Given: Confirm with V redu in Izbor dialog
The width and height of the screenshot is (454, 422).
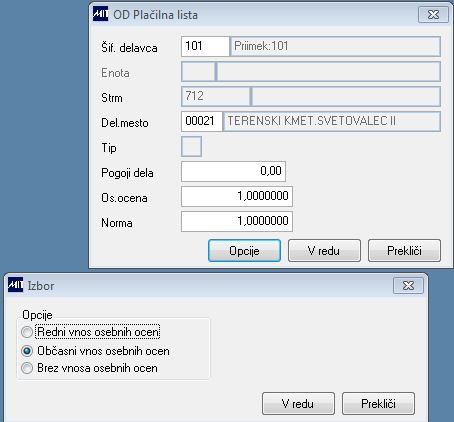Looking at the screenshot, I should [298, 403].
